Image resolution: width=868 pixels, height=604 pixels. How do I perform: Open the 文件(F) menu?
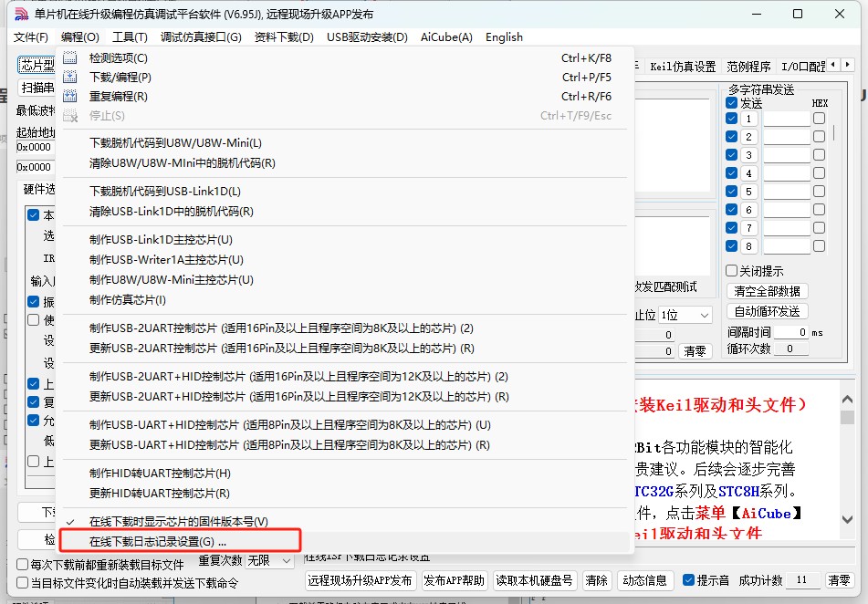pos(31,37)
